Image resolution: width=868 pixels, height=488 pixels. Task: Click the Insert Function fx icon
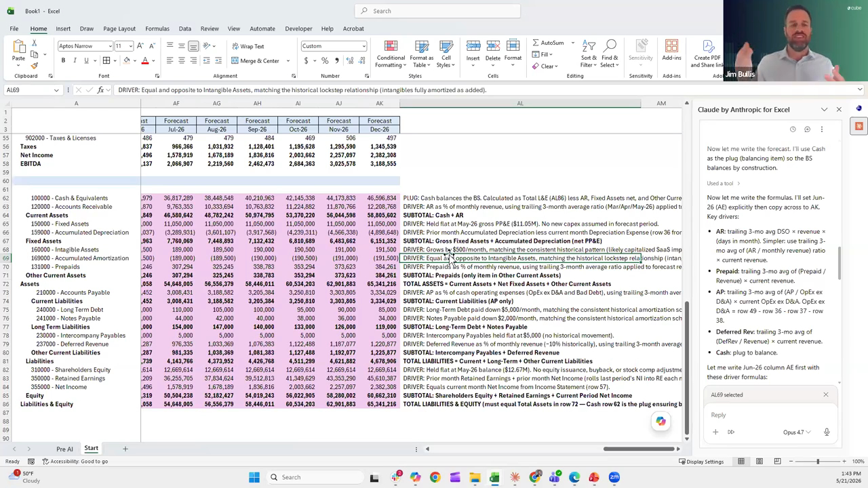tap(100, 89)
